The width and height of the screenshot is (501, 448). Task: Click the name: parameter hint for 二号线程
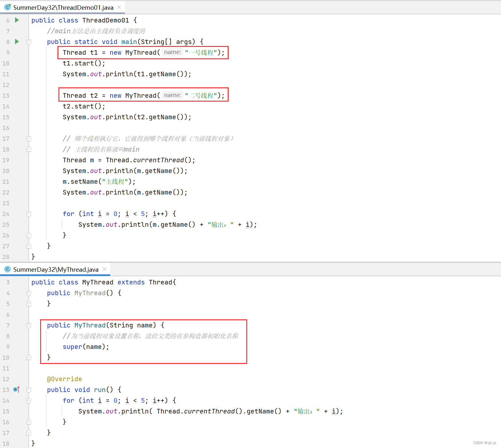tap(173, 95)
